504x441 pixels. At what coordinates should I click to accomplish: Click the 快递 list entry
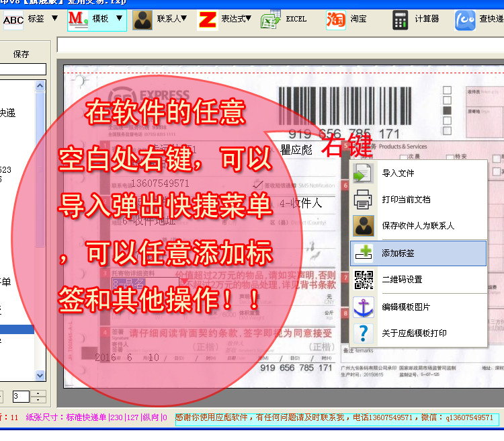click(x=7, y=113)
